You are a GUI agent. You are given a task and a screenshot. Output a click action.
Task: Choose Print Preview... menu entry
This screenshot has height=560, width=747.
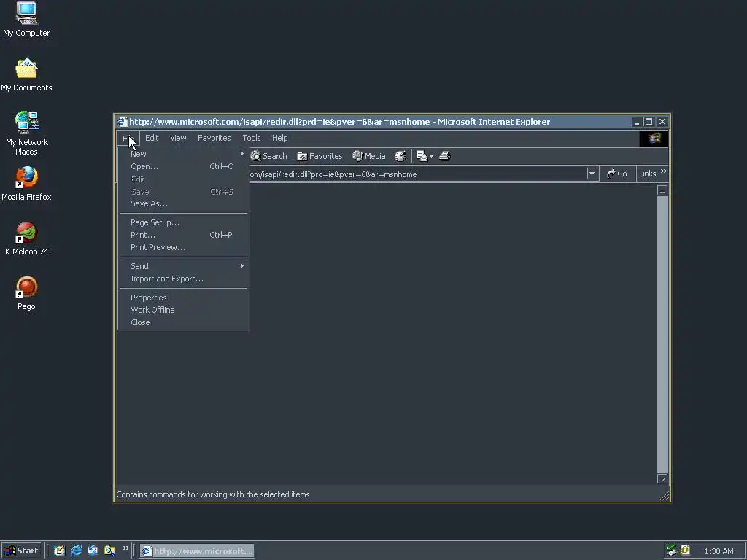(x=183, y=247)
